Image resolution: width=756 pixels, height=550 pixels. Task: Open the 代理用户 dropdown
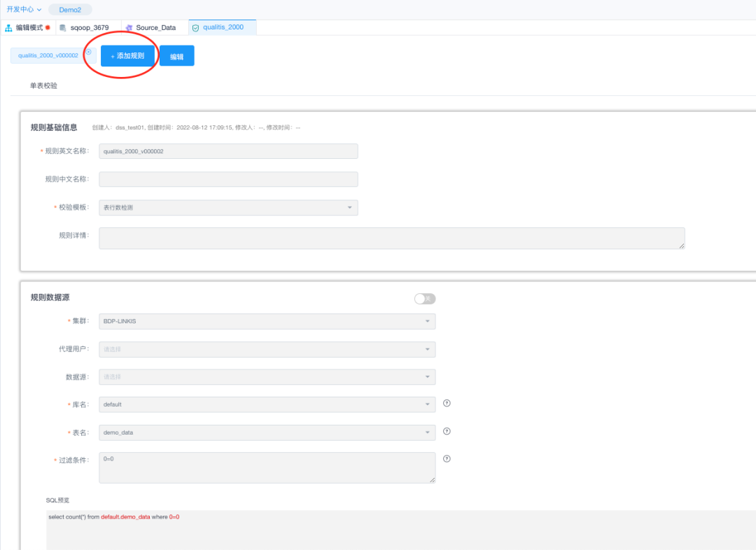coord(267,349)
